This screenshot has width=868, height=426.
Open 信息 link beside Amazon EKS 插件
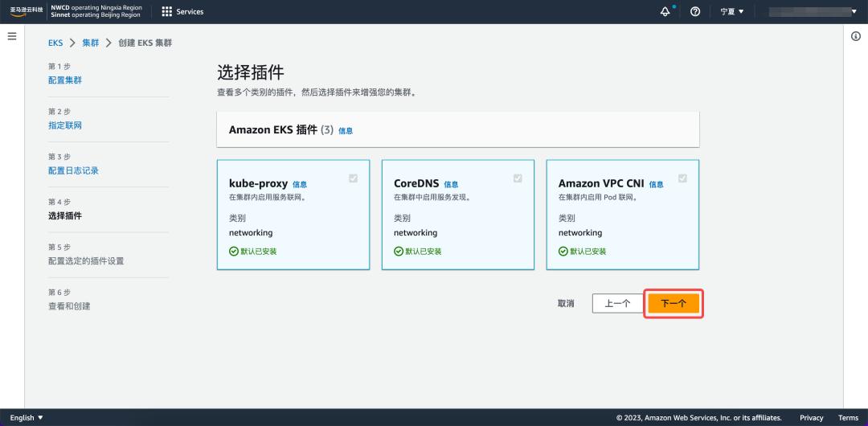[x=346, y=131]
